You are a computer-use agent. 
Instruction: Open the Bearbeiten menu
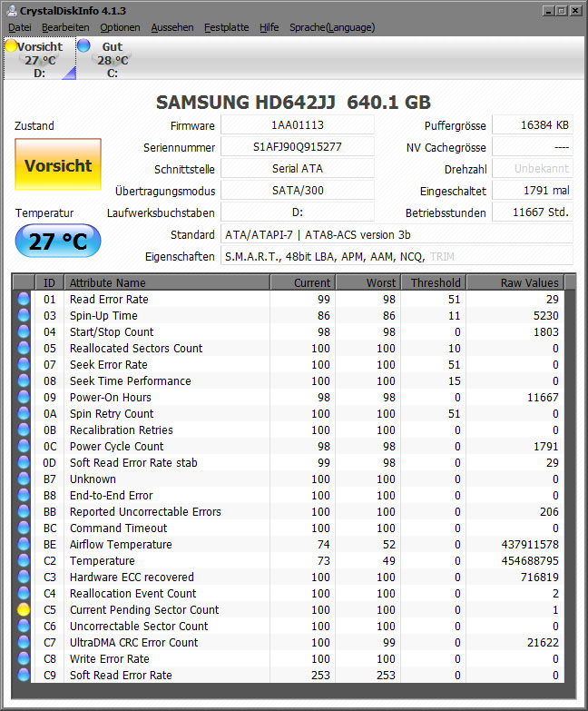[x=65, y=27]
